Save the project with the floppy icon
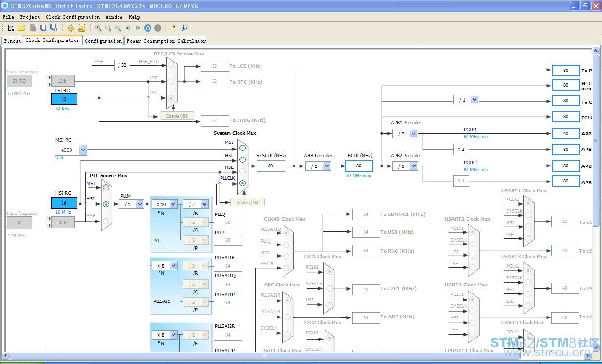Image resolution: width=602 pixels, height=364 pixels. (x=43, y=28)
